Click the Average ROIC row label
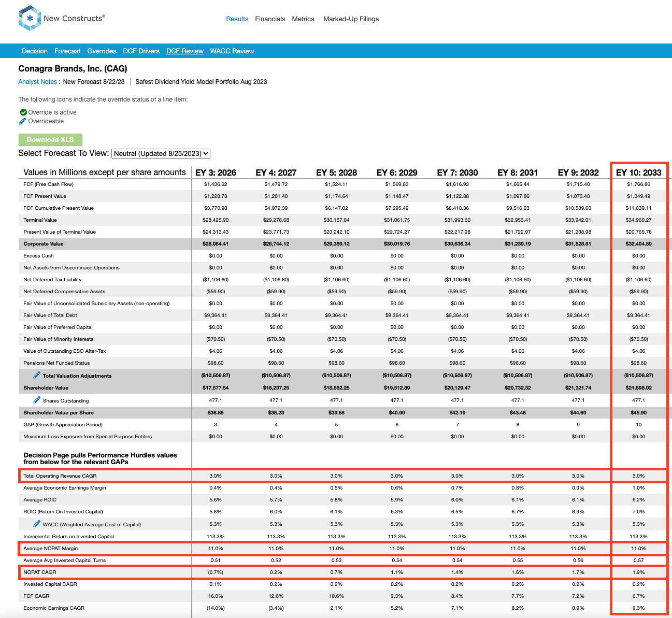 (x=40, y=499)
